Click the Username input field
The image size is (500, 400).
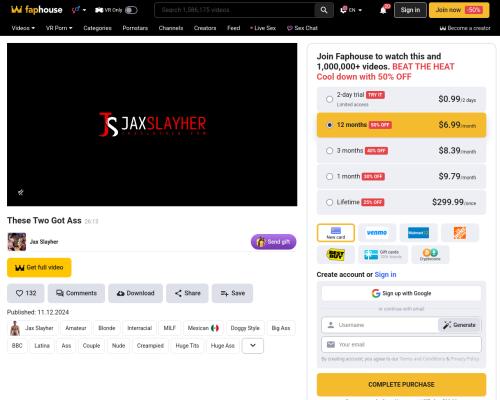tap(380, 325)
